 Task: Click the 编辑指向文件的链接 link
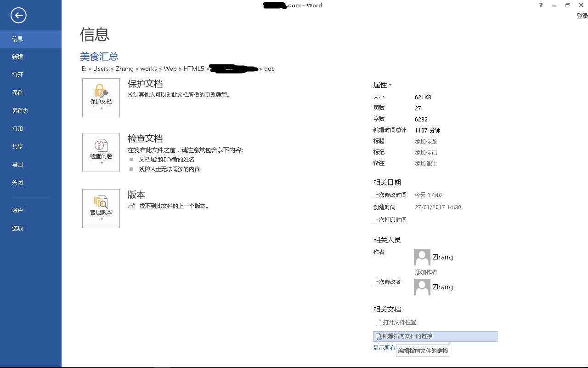(x=435, y=336)
